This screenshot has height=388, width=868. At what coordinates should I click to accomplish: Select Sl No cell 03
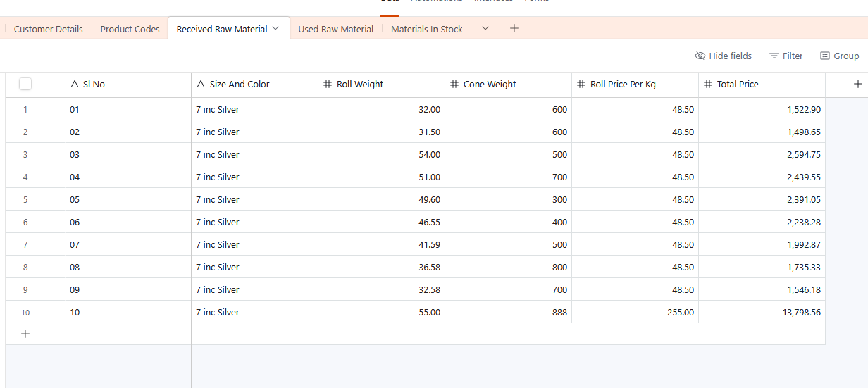click(127, 154)
